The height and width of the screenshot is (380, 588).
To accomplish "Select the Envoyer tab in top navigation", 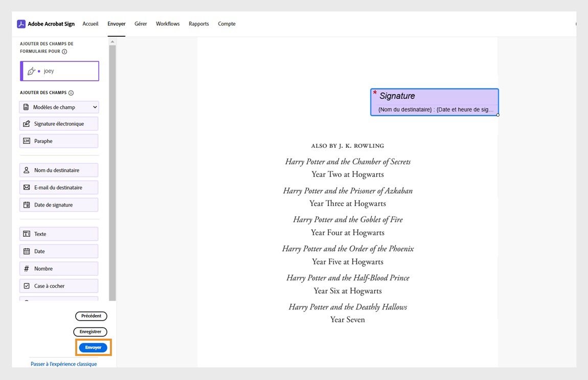I will [x=116, y=24].
